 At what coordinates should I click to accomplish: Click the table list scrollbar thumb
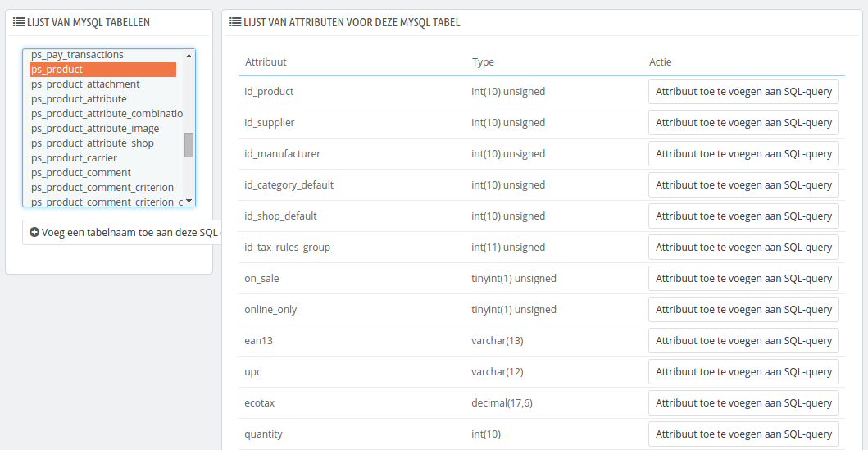pyautogui.click(x=189, y=145)
